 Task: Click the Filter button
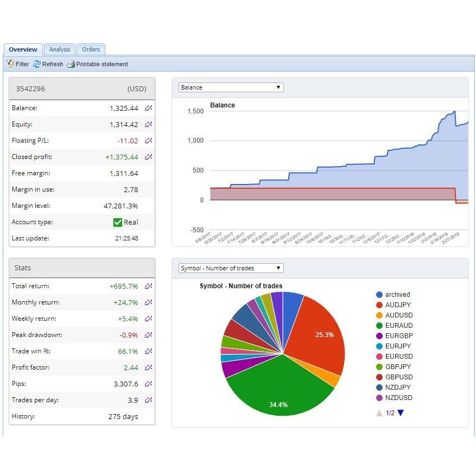pos(18,64)
